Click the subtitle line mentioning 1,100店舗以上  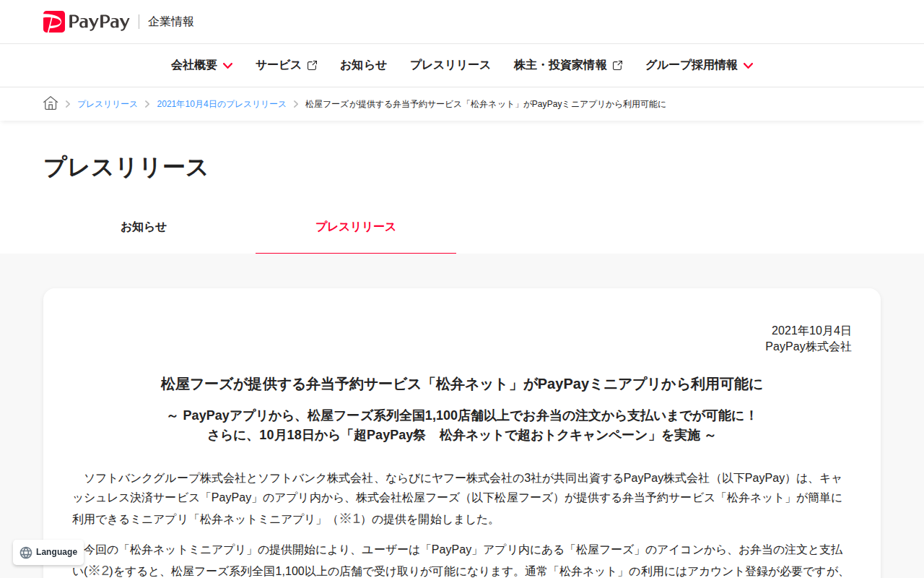[x=462, y=415]
